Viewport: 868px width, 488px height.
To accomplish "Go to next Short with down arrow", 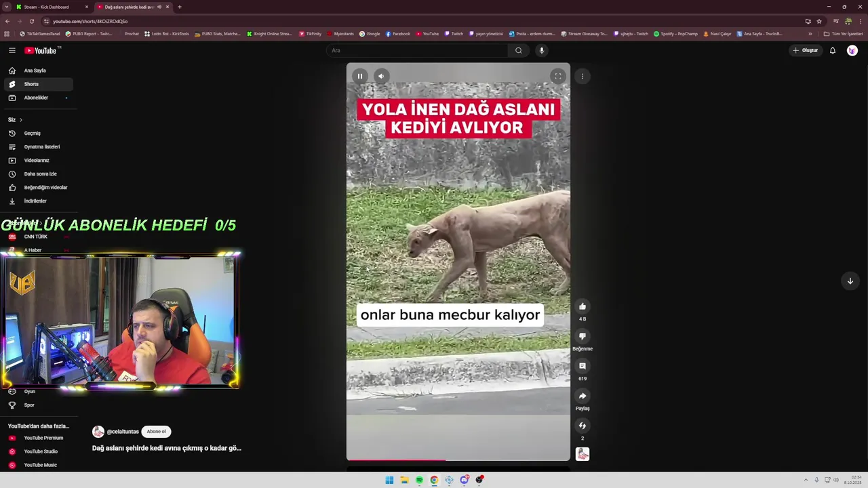I will 850,281.
